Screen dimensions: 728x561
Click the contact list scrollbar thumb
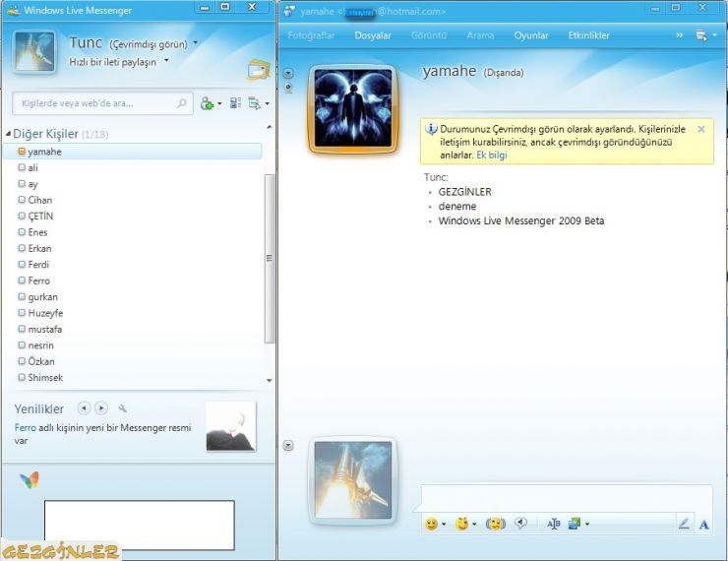point(269,259)
